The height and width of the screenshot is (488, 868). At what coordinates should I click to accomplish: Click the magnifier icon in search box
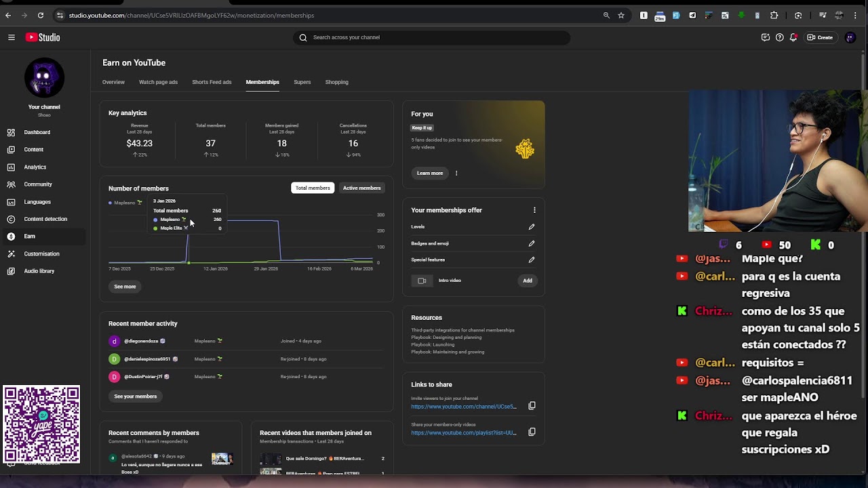tap(303, 37)
